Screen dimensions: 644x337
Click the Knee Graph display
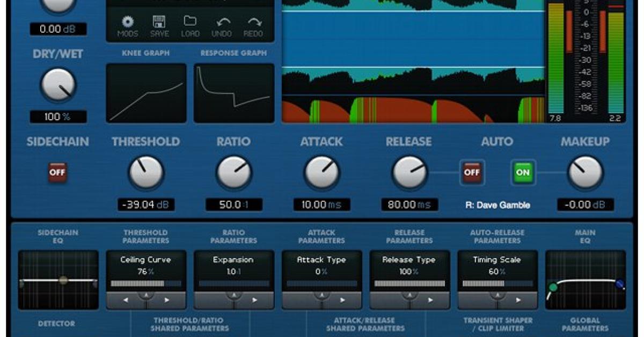(146, 93)
